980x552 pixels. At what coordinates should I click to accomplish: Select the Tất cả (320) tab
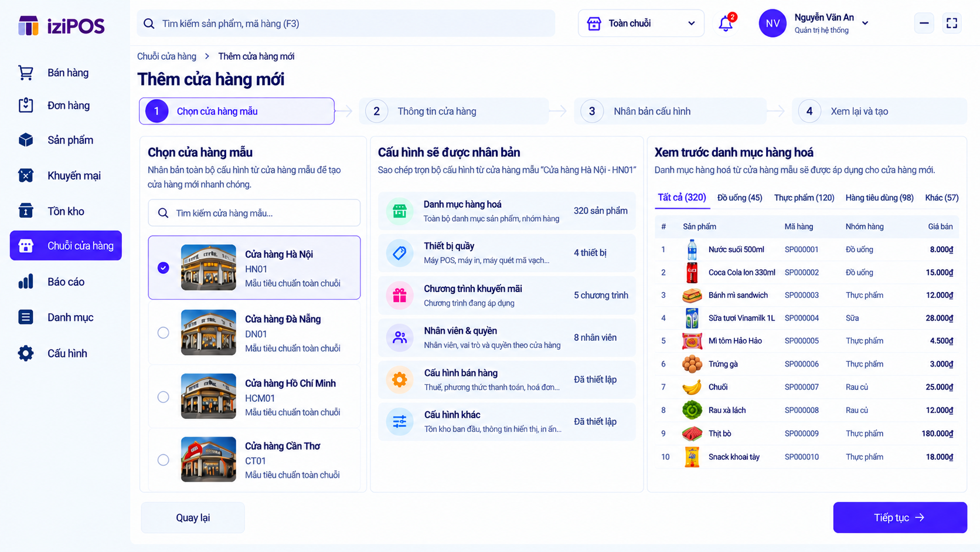pyautogui.click(x=682, y=198)
